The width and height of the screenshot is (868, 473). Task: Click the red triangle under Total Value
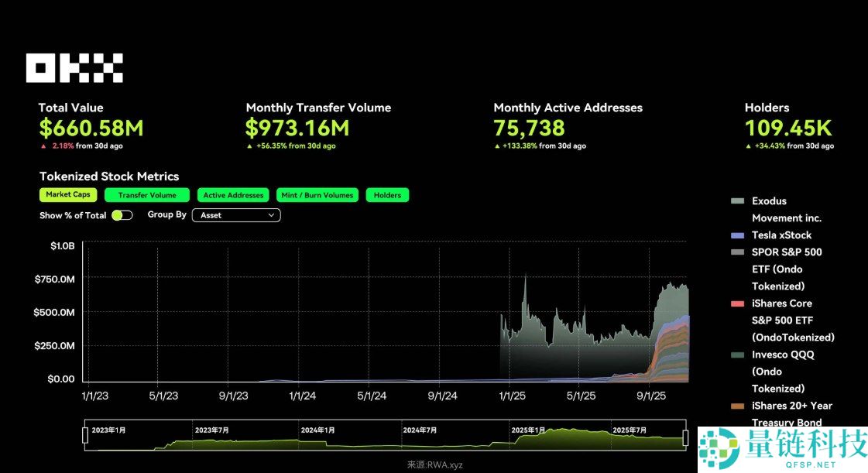(43, 146)
